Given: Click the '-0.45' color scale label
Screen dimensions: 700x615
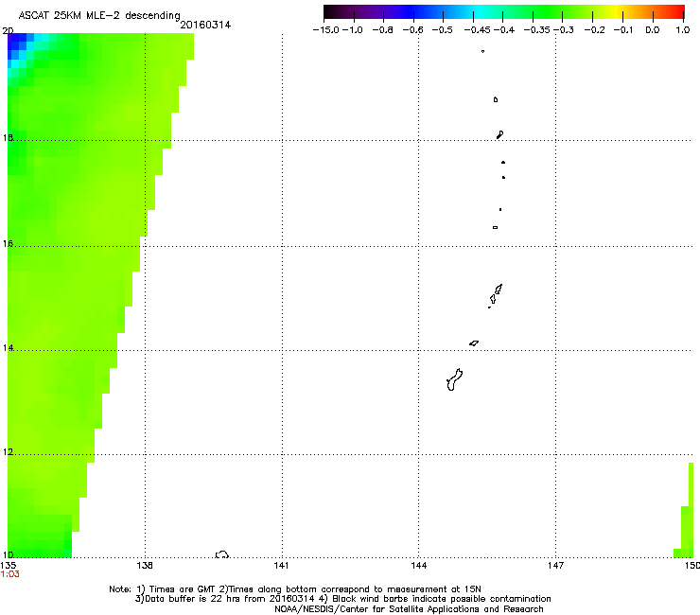Looking at the screenshot, I should click(x=478, y=30).
